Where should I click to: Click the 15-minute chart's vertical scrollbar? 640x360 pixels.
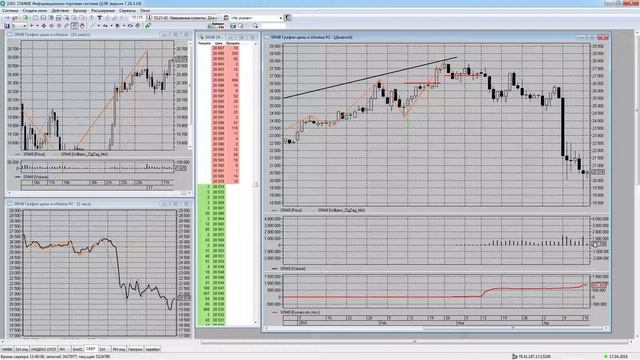click(x=190, y=96)
